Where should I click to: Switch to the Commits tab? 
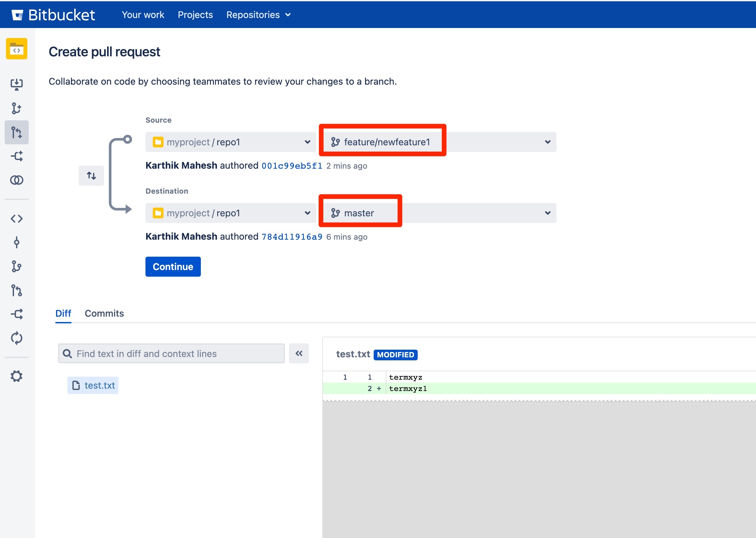click(x=104, y=313)
